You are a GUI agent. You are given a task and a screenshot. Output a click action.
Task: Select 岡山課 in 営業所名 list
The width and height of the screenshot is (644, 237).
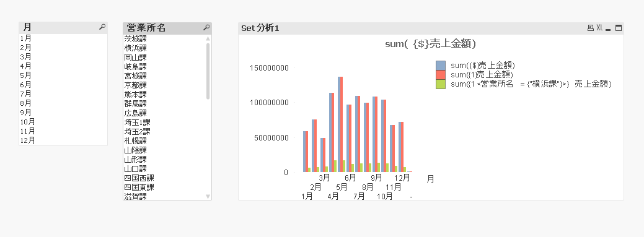164,58
